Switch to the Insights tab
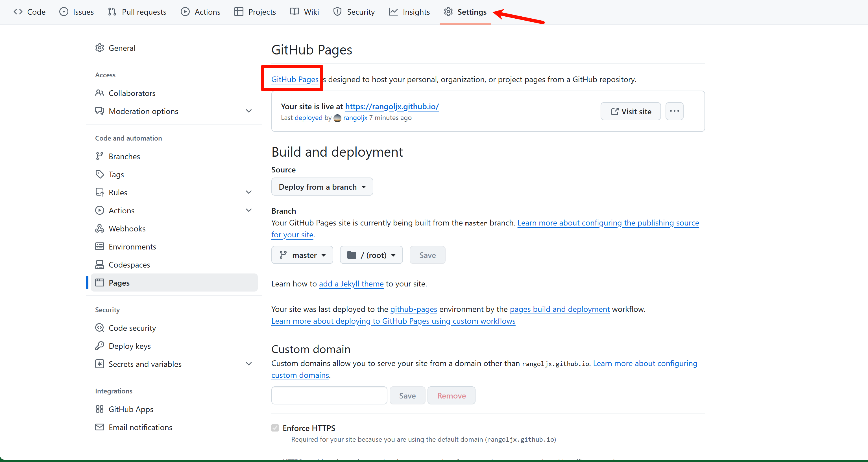The image size is (868, 462). pos(409,12)
